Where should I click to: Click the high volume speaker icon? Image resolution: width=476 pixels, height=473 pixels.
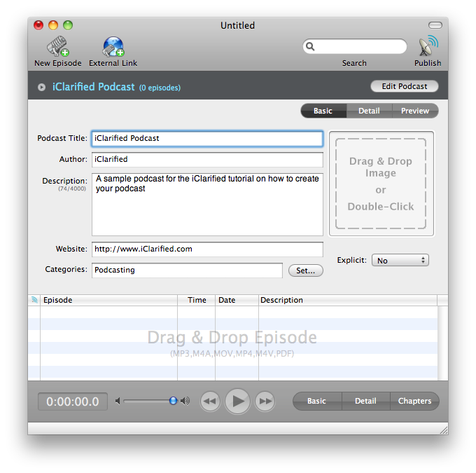tap(185, 402)
